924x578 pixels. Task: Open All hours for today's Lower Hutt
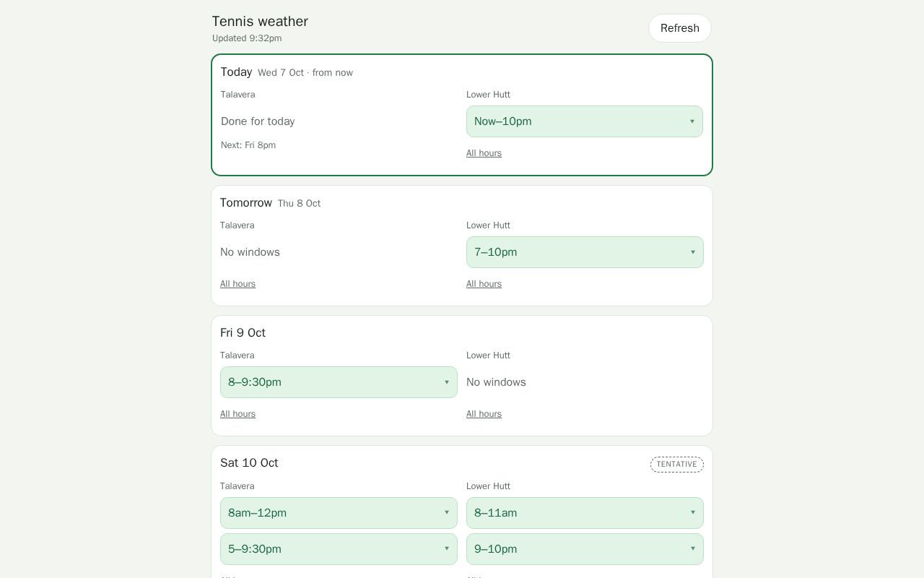click(x=484, y=153)
